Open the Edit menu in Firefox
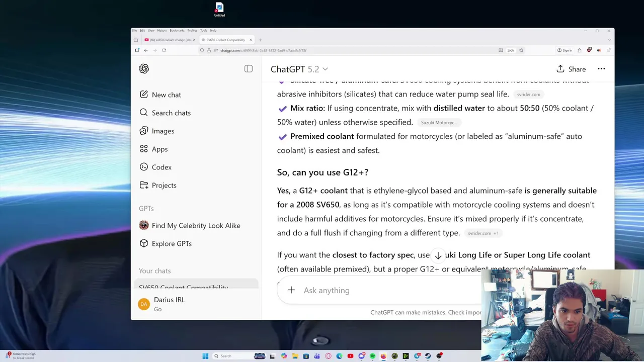This screenshot has width=644, height=362. 142,30
